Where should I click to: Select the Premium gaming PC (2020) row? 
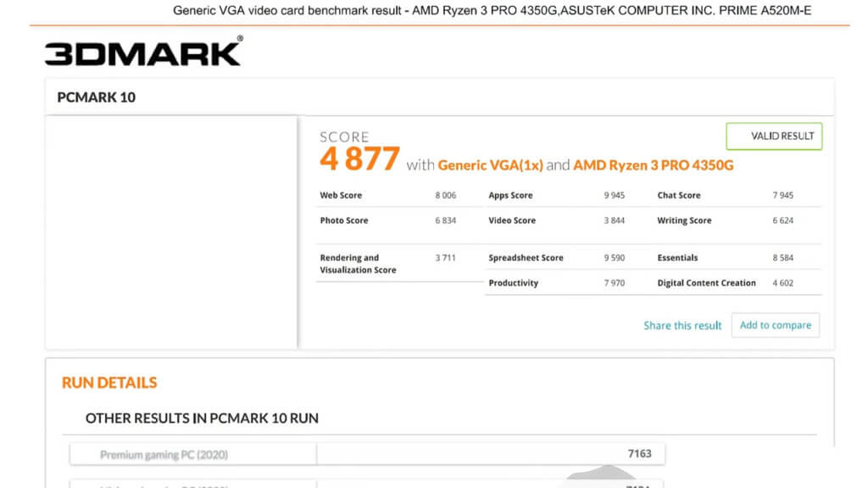(367, 454)
